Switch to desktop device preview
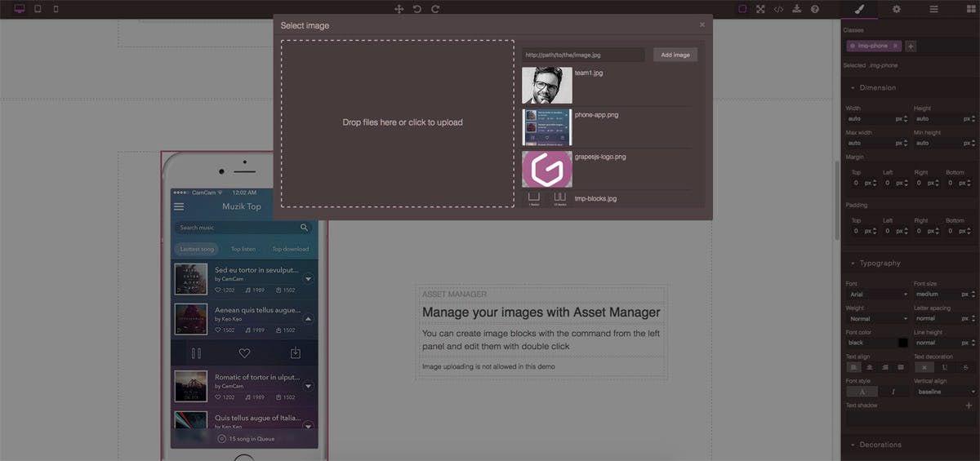Image resolution: width=980 pixels, height=461 pixels. 20,9
